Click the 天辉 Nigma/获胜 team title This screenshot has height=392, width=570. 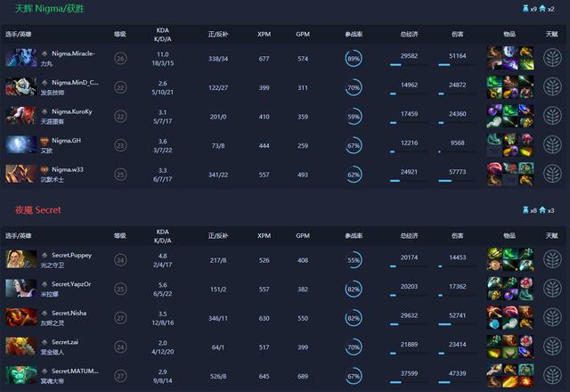[50, 8]
